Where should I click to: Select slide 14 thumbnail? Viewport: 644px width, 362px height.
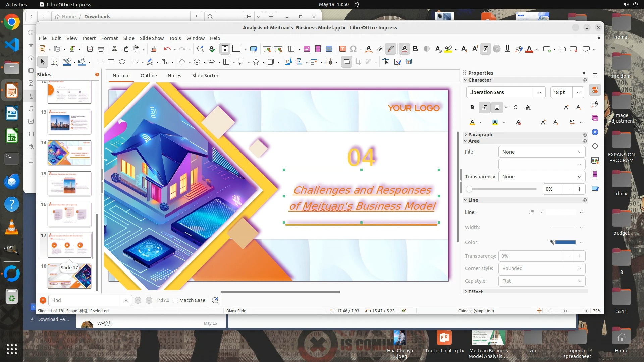69,153
